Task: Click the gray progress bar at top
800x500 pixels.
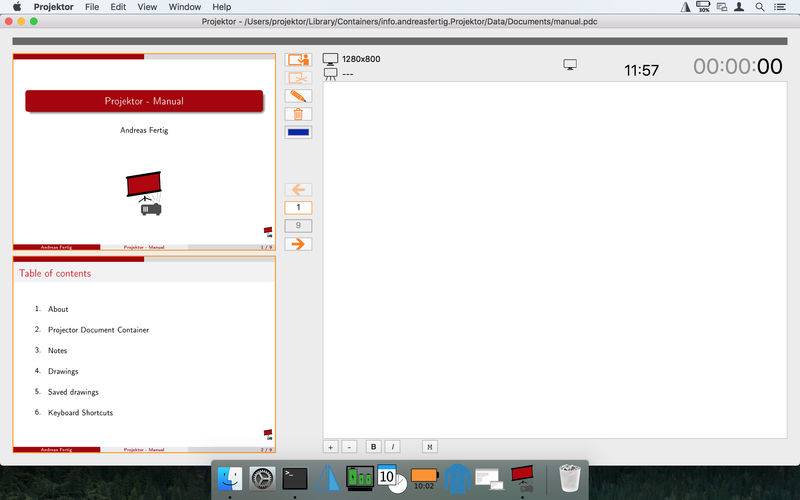Action: 400,41
